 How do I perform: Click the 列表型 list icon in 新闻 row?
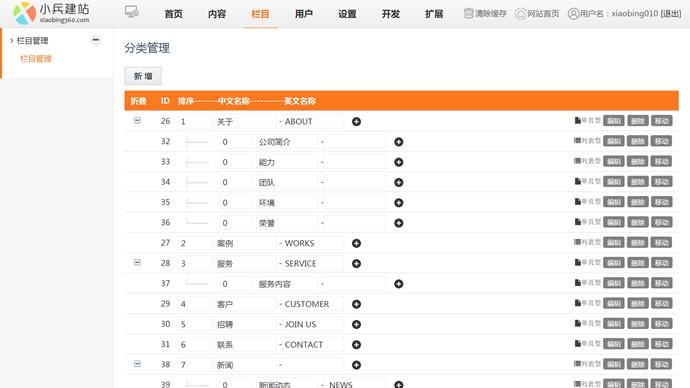(x=577, y=364)
